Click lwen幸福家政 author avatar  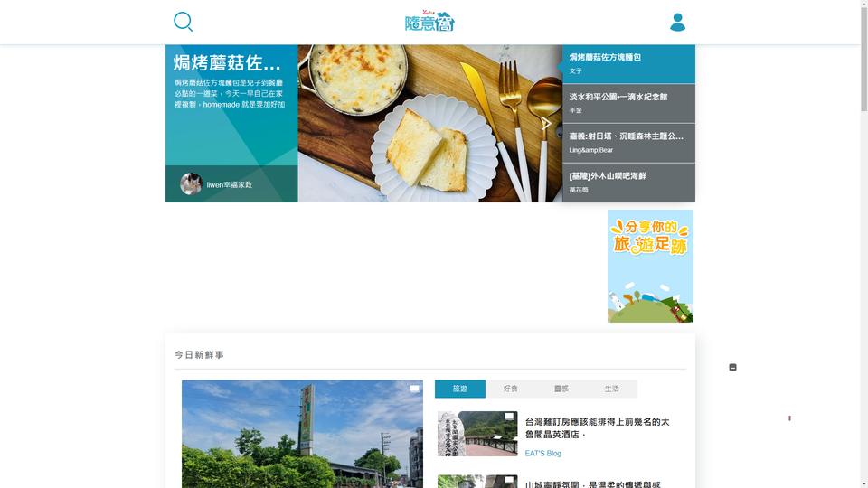(191, 183)
